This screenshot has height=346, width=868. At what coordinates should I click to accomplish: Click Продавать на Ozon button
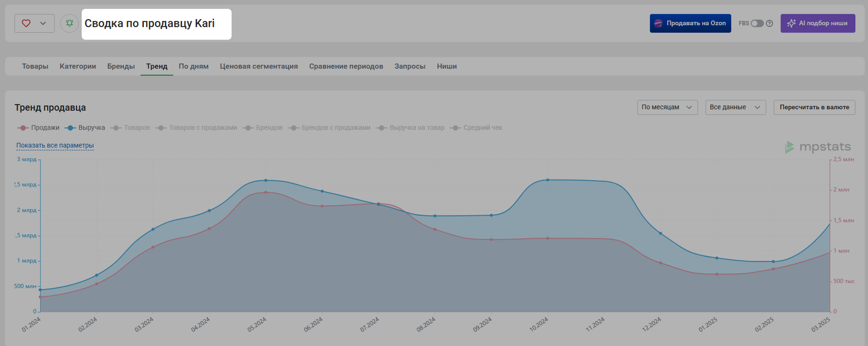[691, 23]
